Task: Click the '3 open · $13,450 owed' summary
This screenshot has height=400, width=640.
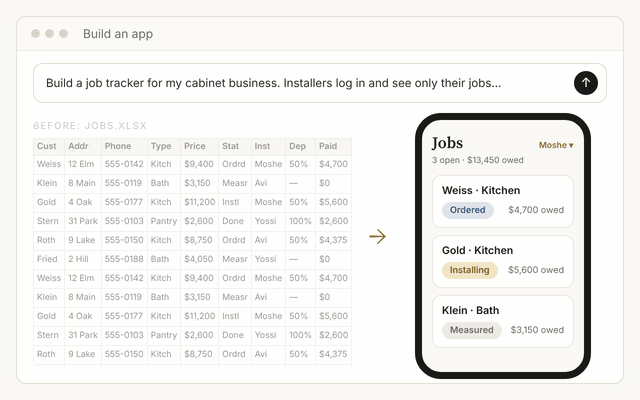Action: (x=478, y=160)
